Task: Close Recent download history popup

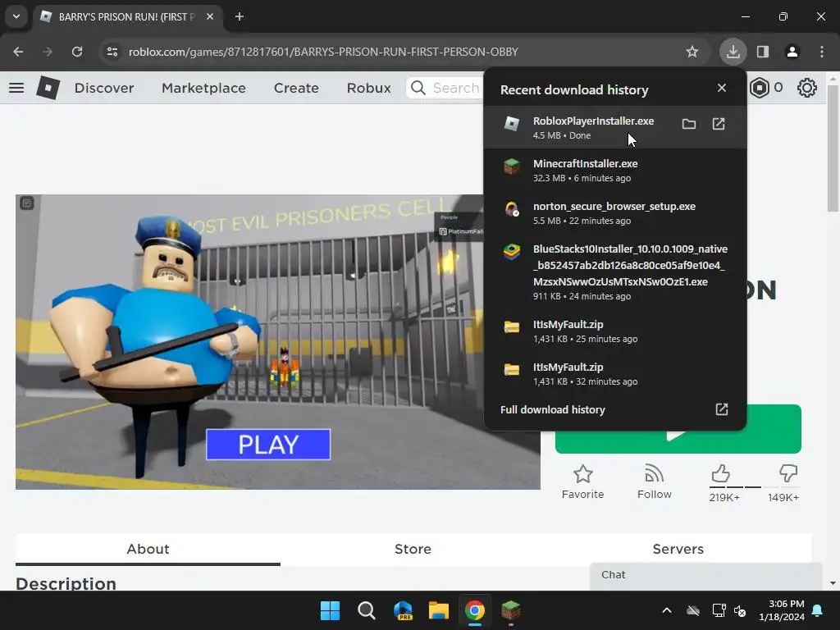Action: tap(722, 88)
